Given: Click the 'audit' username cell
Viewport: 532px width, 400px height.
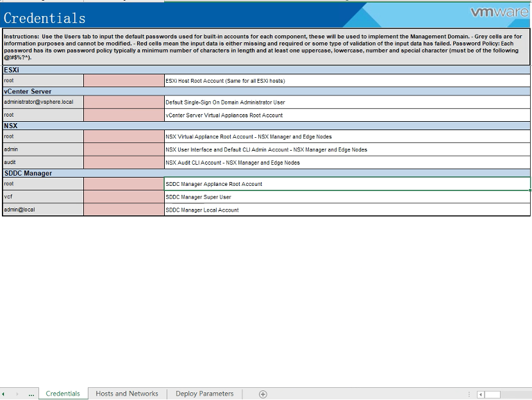Looking at the screenshot, I should [43, 163].
